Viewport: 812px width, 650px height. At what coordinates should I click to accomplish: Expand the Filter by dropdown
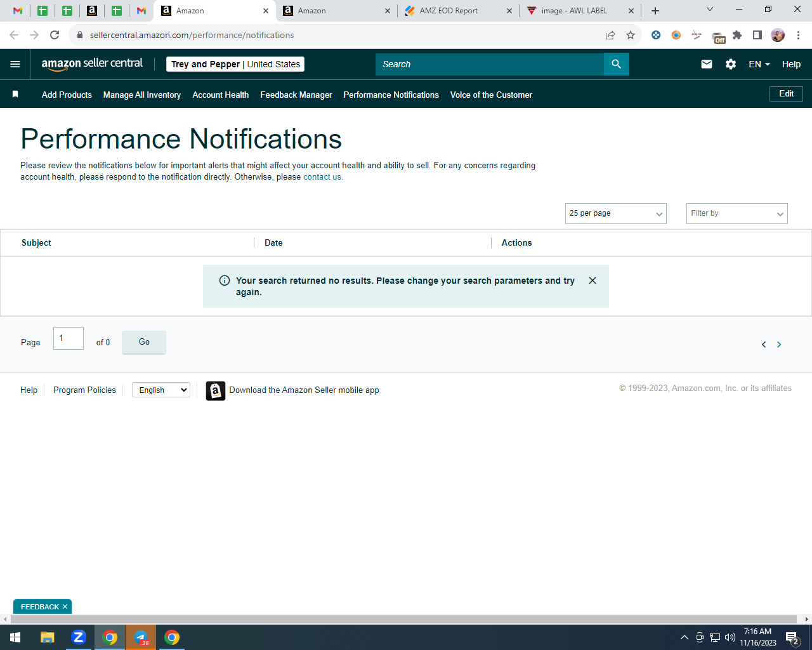tap(737, 213)
